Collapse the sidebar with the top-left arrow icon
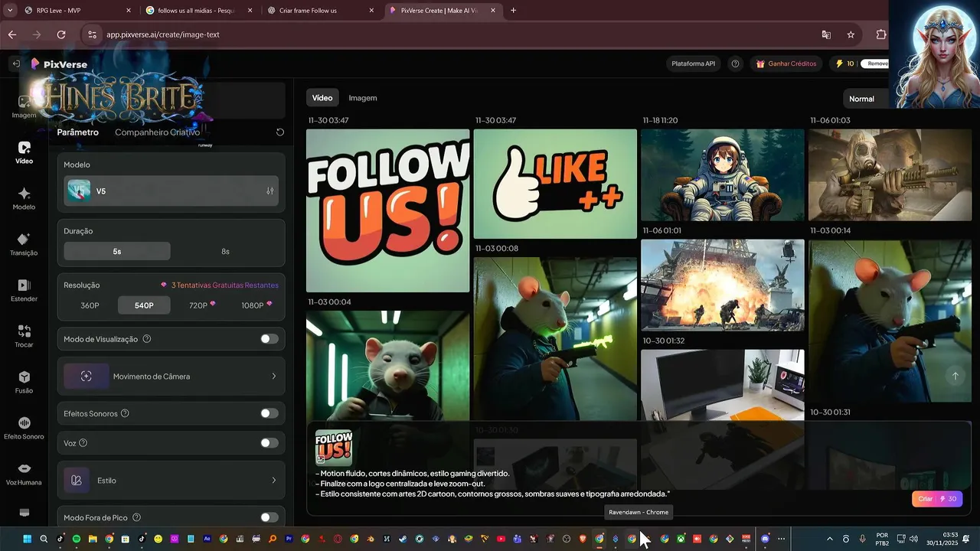Viewport: 980px width, 551px height. coord(15,64)
